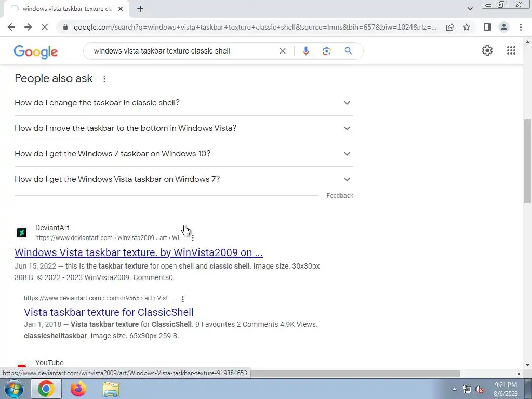Share this page from address bar

click(x=450, y=27)
